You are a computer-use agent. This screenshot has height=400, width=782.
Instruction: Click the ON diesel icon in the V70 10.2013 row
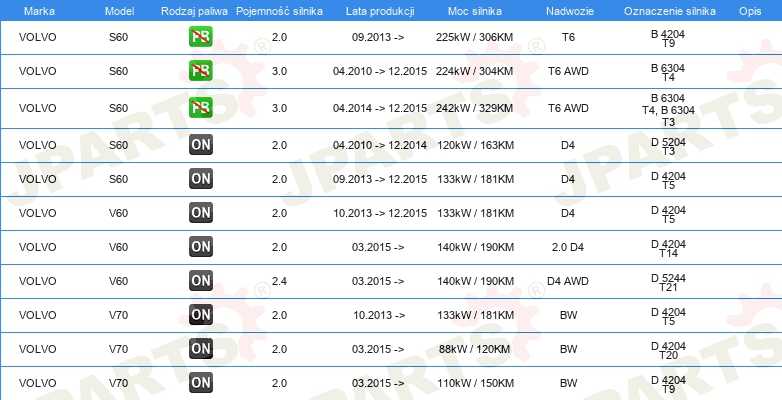pyautogui.click(x=200, y=315)
